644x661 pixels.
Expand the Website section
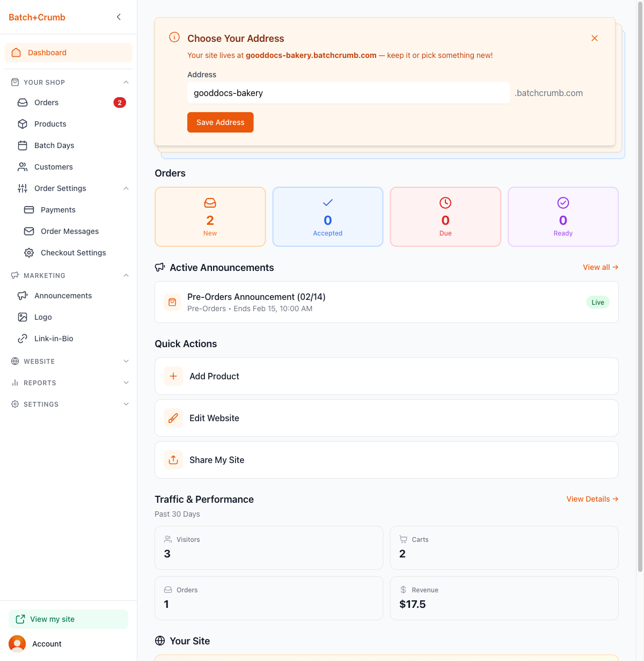[126, 361]
